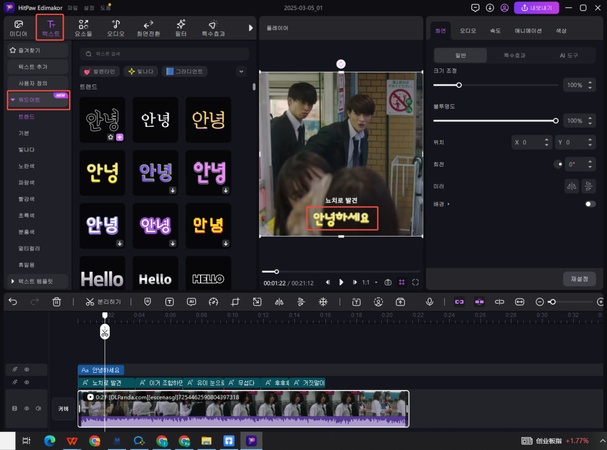Image resolution: width=607 pixels, height=450 pixels.
Task: Toggle the background switch in properties
Action: click(x=590, y=204)
